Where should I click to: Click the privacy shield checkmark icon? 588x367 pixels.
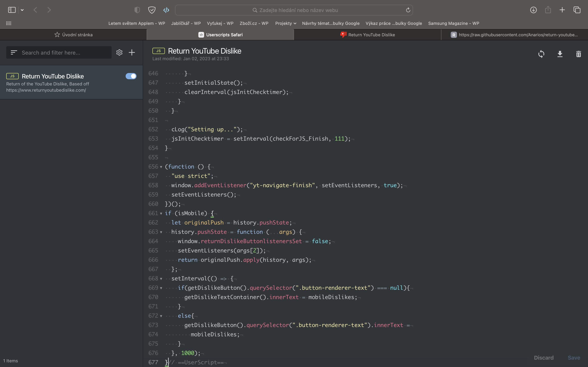click(152, 10)
